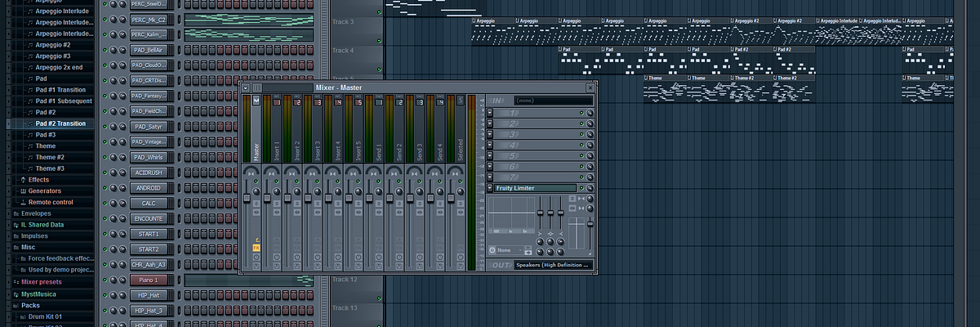980x327 pixels.
Task: Mute the Fruity Limiter effect slot
Action: click(581, 188)
